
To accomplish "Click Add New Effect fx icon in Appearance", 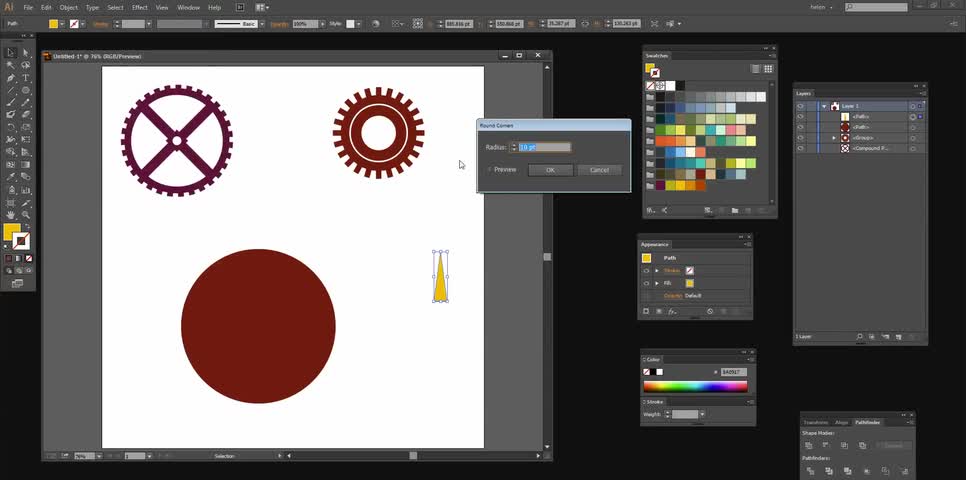I will 672,312.
